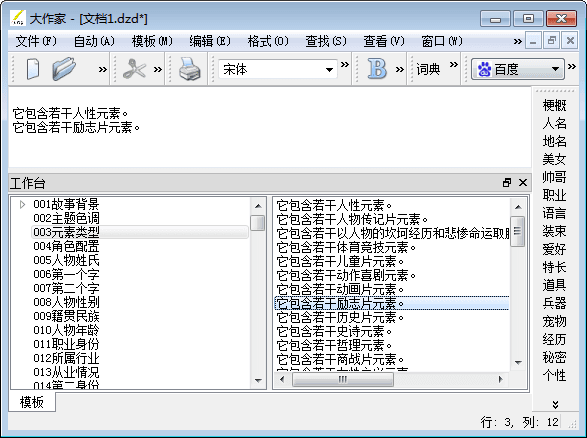The image size is (587, 438).
Task: Open the 查看(V) menu
Action: [x=384, y=41]
